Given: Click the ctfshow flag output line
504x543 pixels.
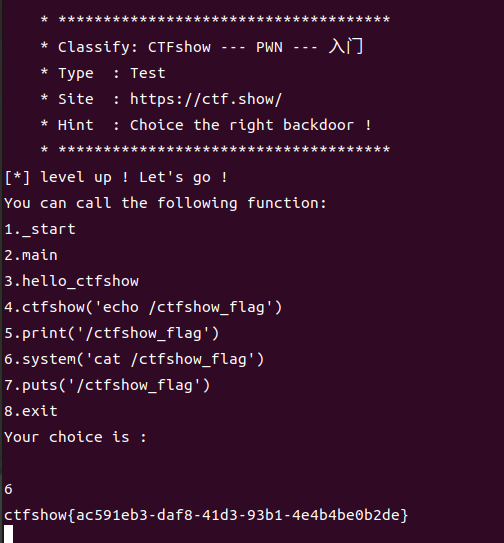Looking at the screenshot, I should (206, 515).
